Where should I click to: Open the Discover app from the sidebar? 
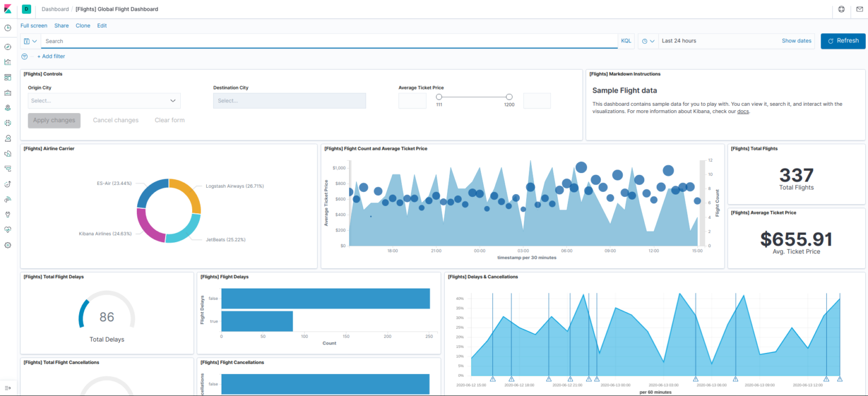pyautogui.click(x=8, y=46)
